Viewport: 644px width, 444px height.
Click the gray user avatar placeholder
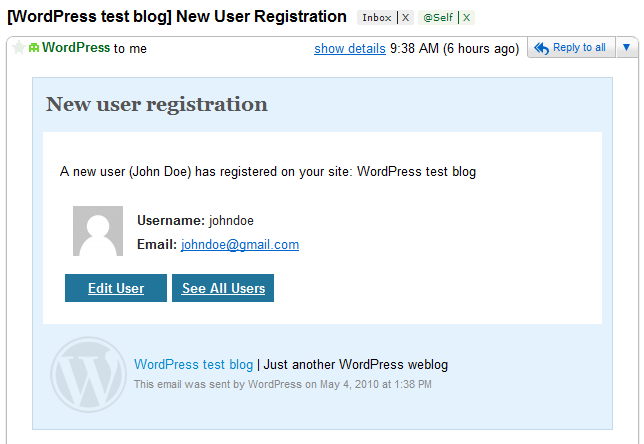[98, 231]
